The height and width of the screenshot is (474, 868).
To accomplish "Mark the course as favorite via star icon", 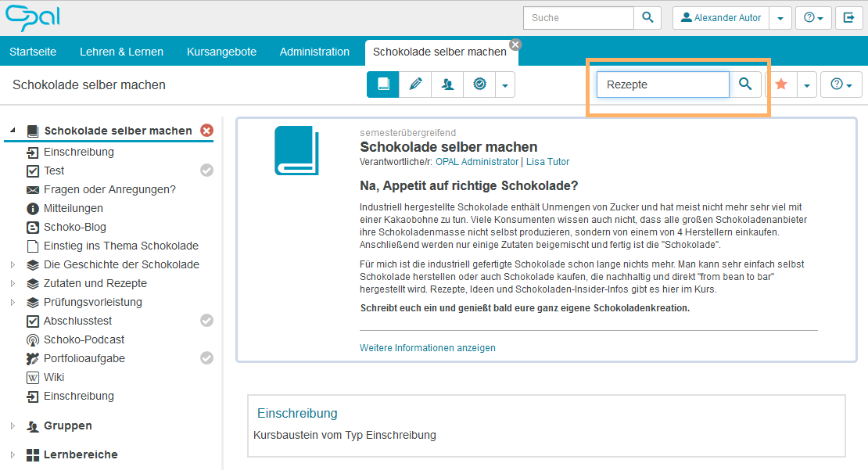I will coord(781,84).
